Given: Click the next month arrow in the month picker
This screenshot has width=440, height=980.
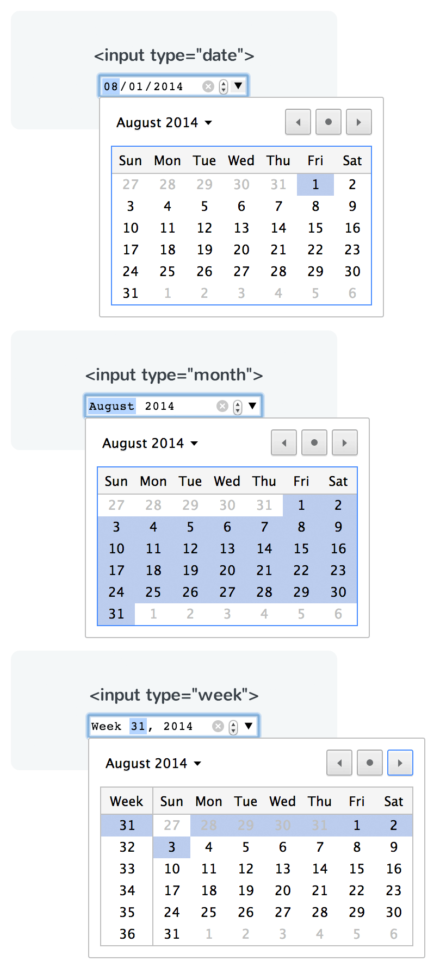Looking at the screenshot, I should [344, 442].
